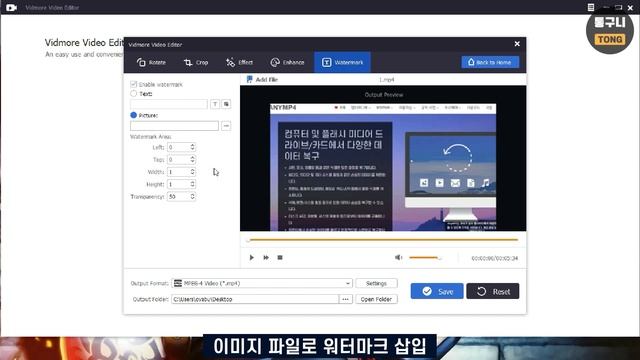Click the Open Folder button
Screen dimensions: 640x360
[376, 299]
